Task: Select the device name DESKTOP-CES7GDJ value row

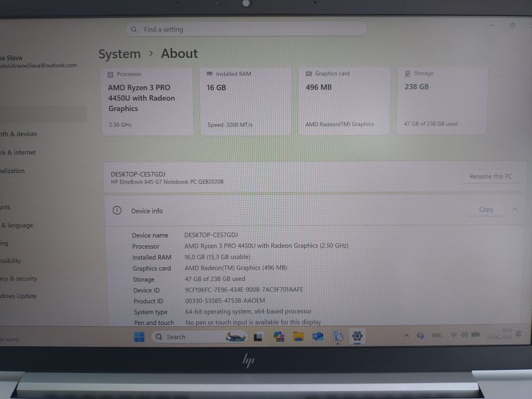Action: point(211,235)
